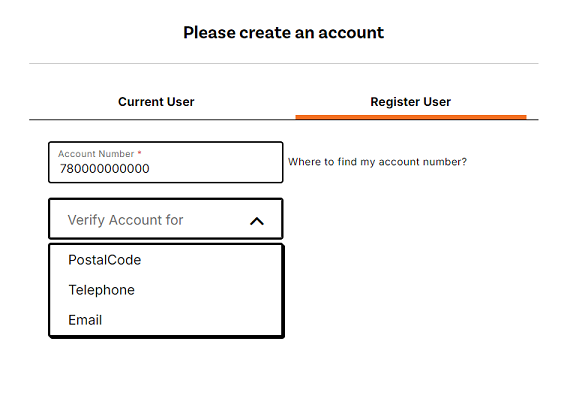Viewport: 567px width, 411px height.
Task: Select Email in the dropdown options
Action: coord(166,320)
